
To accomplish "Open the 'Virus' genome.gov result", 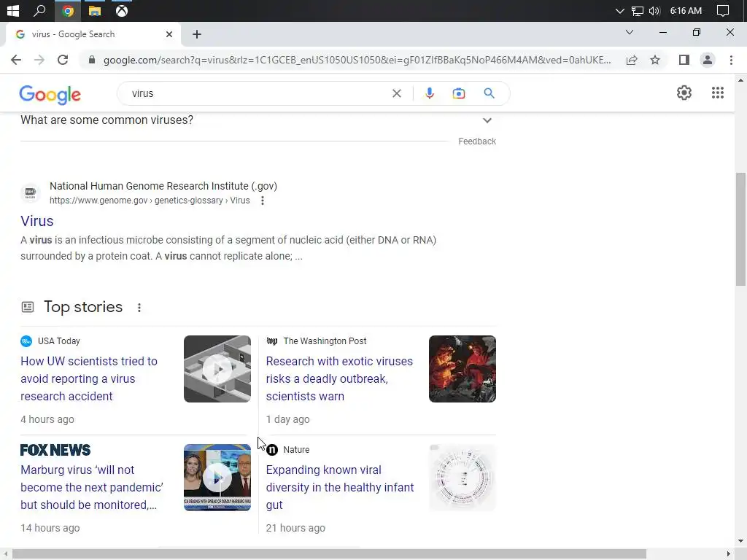I will click(x=36, y=221).
